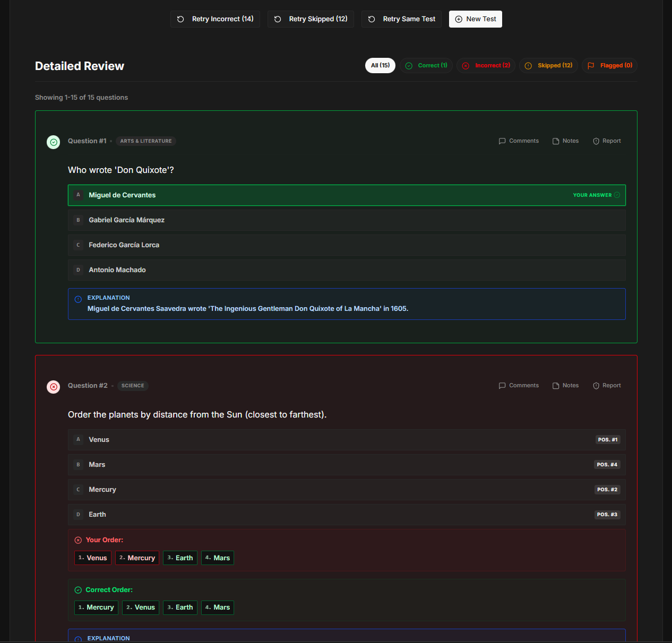The image size is (672, 643).
Task: Report Question #2
Action: click(x=607, y=386)
